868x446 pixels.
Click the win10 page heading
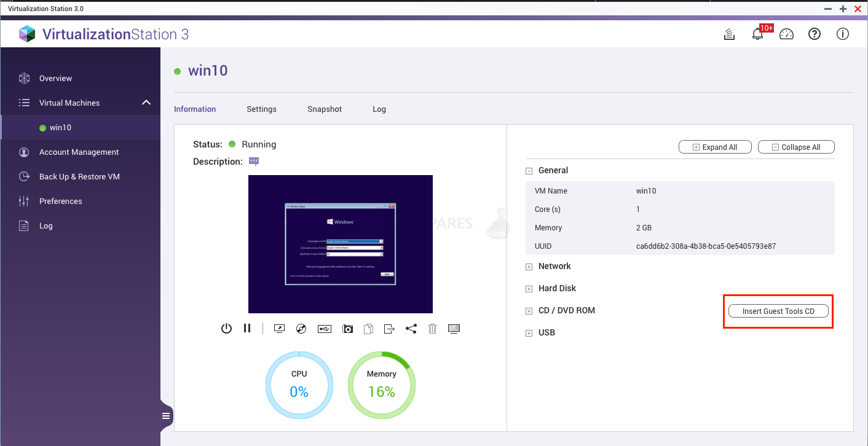click(x=208, y=71)
